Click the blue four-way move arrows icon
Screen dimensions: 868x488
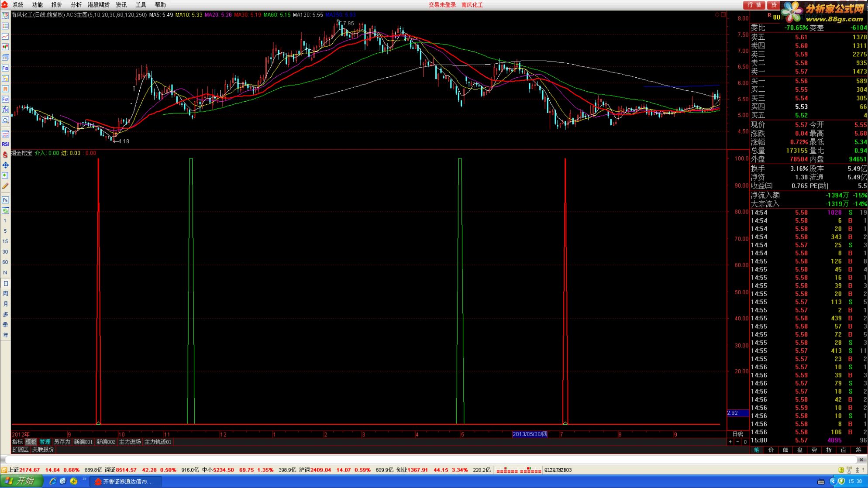5,165
